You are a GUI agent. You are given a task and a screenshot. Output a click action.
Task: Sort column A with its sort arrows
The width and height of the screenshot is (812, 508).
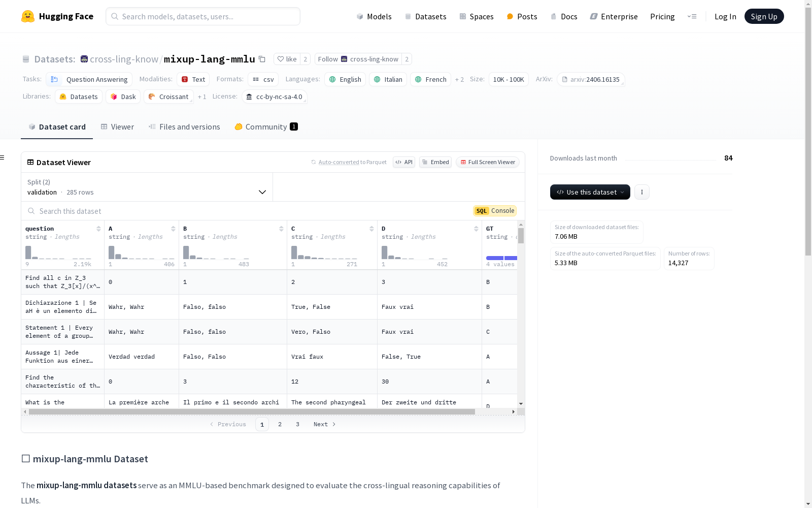[173, 229]
